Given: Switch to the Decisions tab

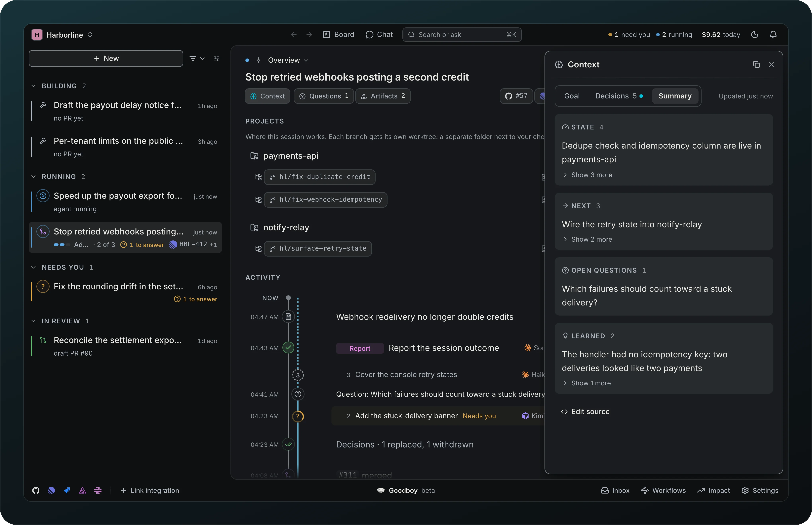Looking at the screenshot, I should coord(619,96).
